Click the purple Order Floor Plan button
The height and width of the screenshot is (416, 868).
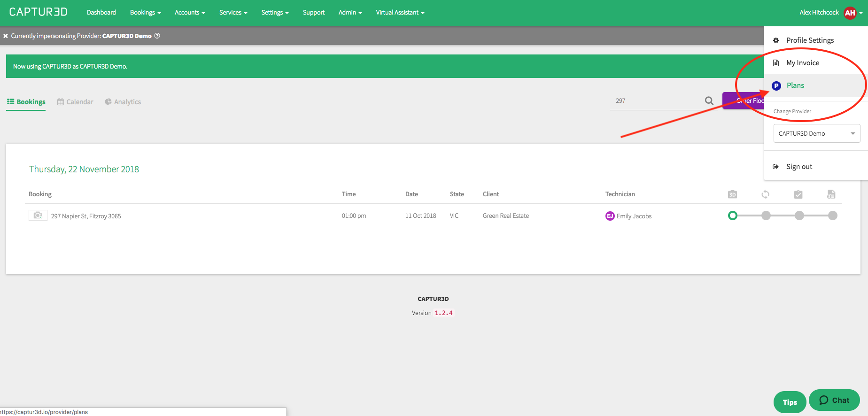(x=744, y=100)
